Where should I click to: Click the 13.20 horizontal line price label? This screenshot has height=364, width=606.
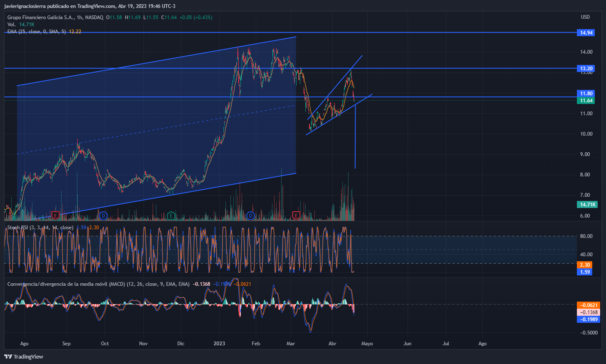click(x=586, y=69)
